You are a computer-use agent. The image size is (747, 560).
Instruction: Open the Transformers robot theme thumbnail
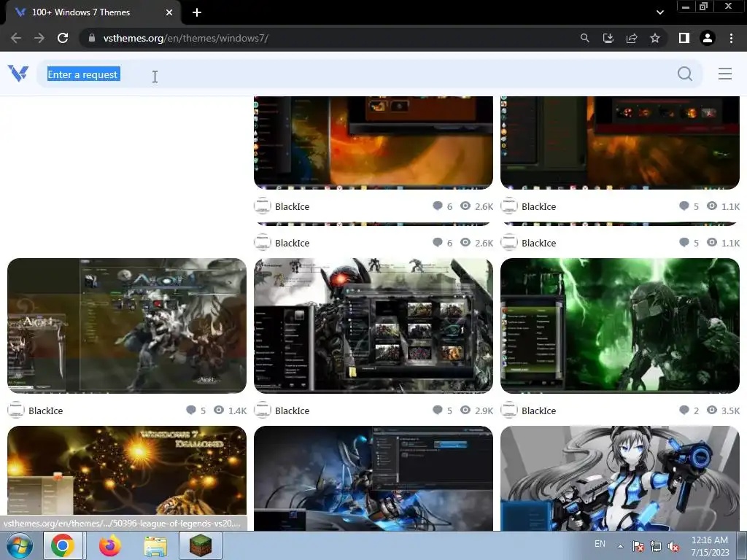pyautogui.click(x=373, y=326)
